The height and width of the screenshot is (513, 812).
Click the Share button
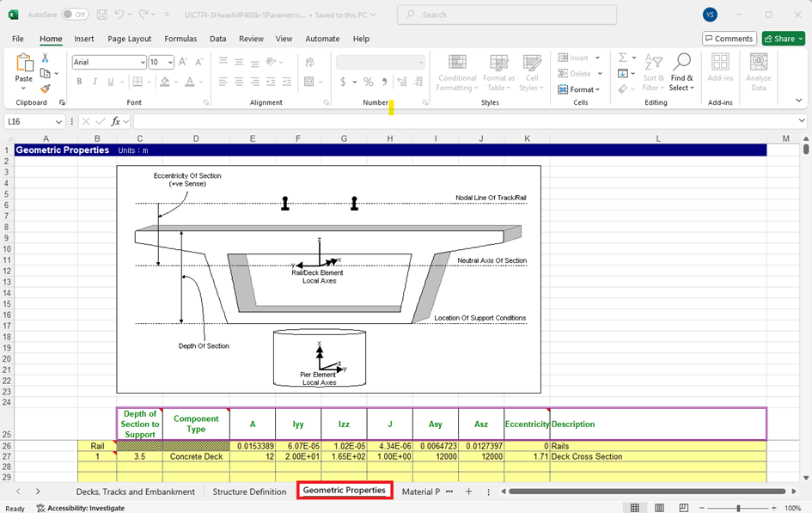point(783,39)
